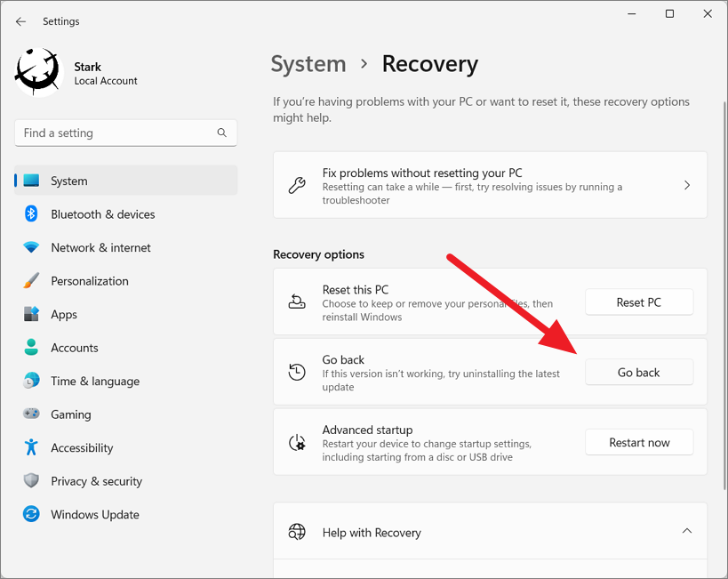Image resolution: width=728 pixels, height=579 pixels.
Task: Select Accounts in the sidebar
Action: coord(126,348)
